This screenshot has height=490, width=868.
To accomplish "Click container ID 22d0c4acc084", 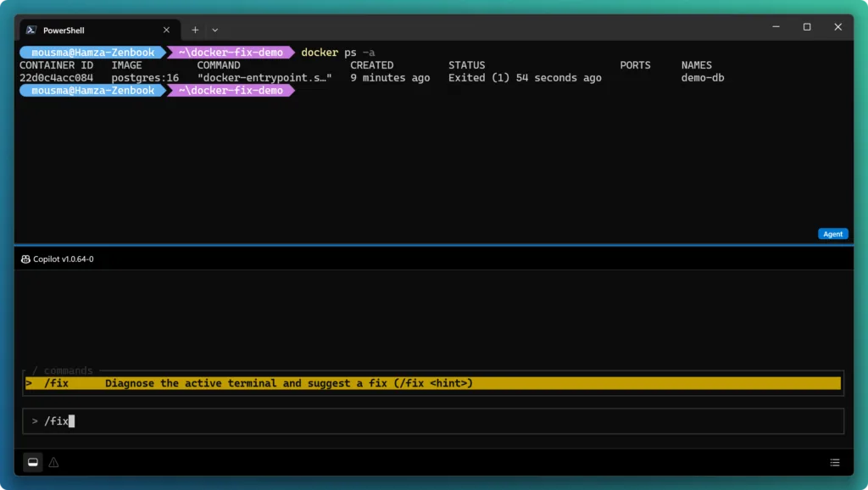I will tap(57, 78).
